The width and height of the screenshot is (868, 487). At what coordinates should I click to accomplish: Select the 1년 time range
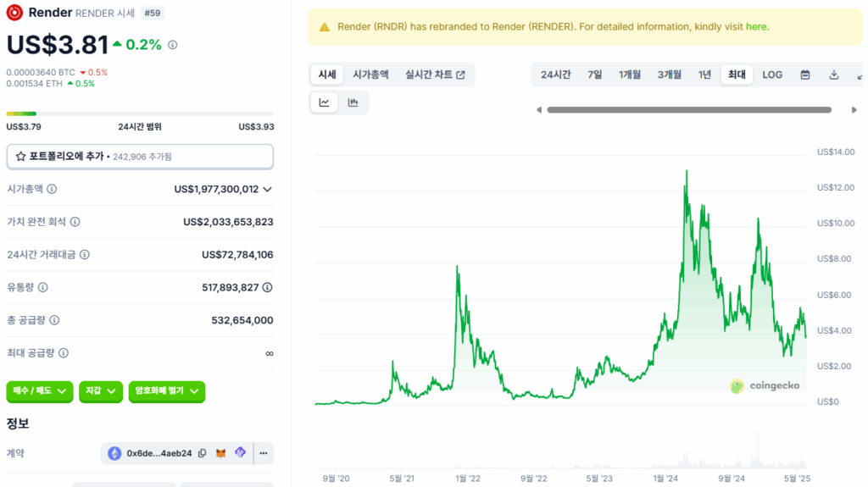(704, 75)
